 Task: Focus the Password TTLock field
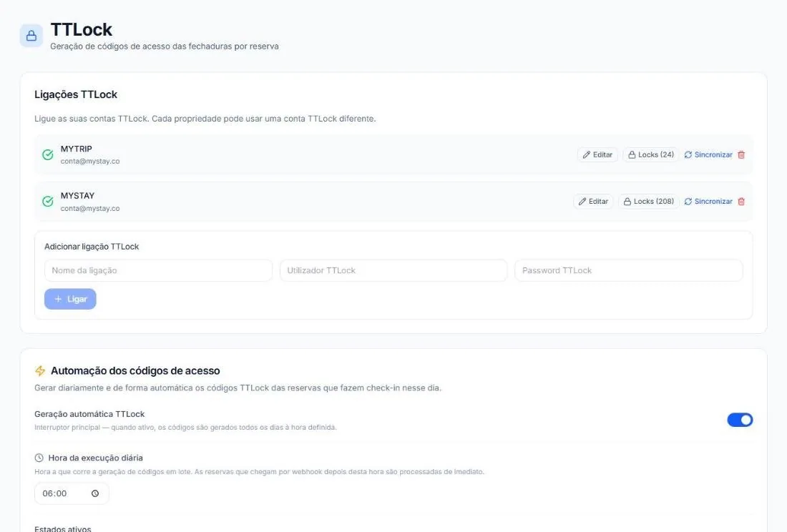(628, 271)
